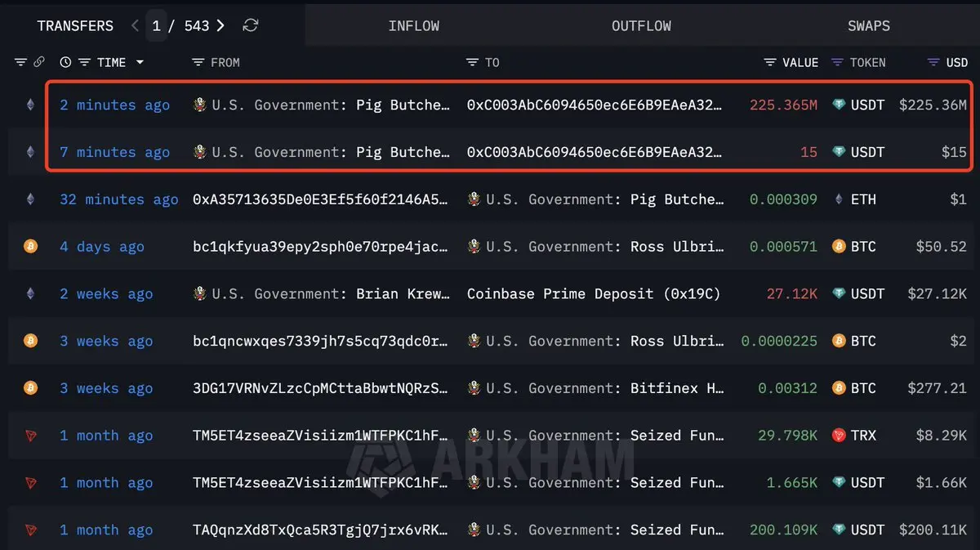Open sender address TAQqnzXd8TxQca5R3TgjQ7jrx6vRK
Image resolution: width=980 pixels, height=550 pixels.
click(320, 530)
